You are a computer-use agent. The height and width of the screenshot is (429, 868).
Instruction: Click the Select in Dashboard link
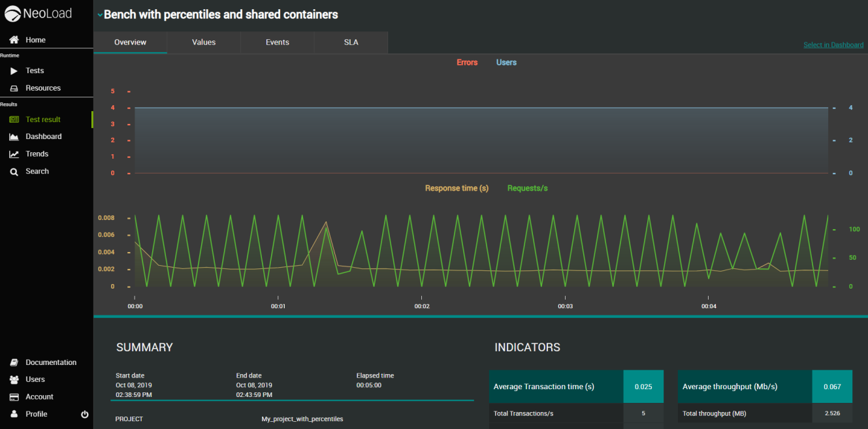click(x=833, y=45)
